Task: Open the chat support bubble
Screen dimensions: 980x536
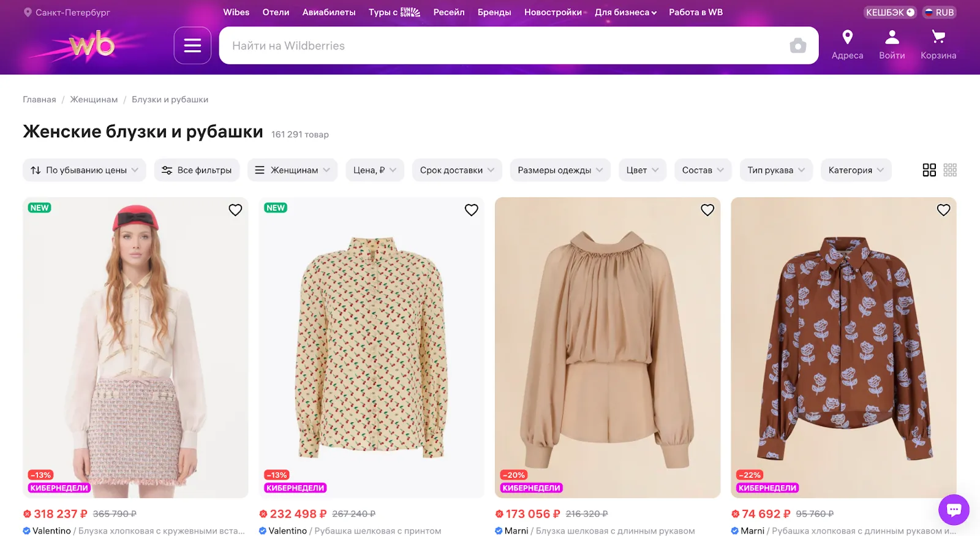Action: (x=954, y=510)
